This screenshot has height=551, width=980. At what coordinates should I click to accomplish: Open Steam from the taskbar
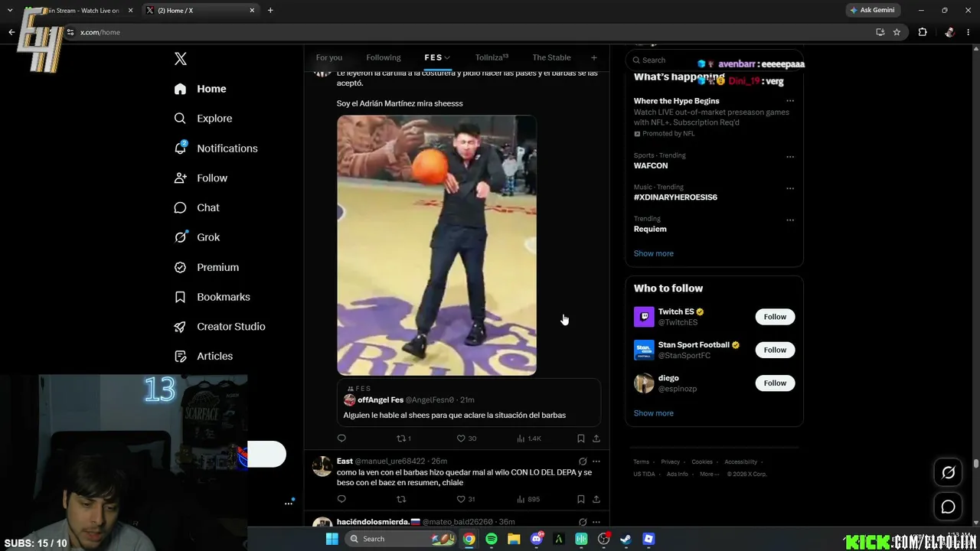[x=626, y=539]
